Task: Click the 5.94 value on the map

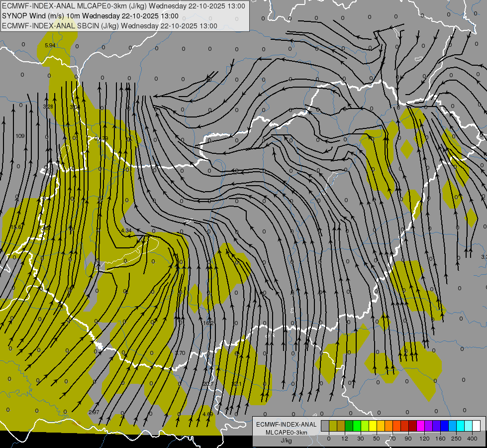Action: [50, 45]
